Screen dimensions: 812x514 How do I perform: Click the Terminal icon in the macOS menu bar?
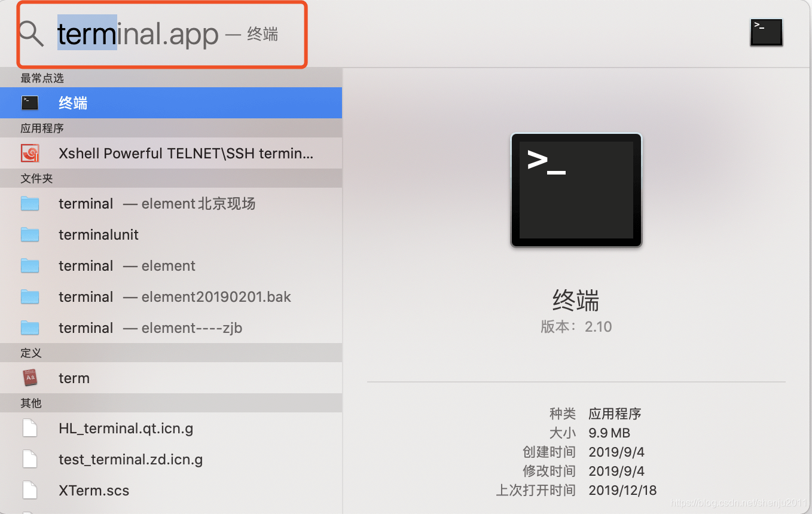766,32
